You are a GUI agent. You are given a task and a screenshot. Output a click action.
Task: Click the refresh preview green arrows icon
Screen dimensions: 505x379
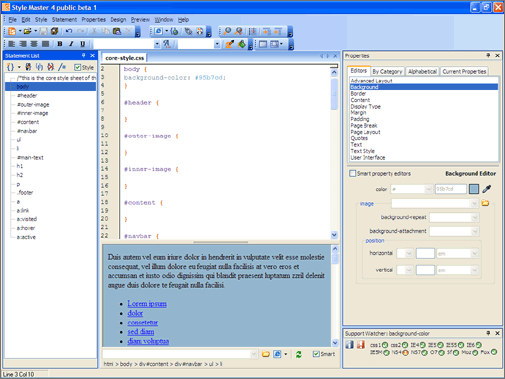pos(299,354)
